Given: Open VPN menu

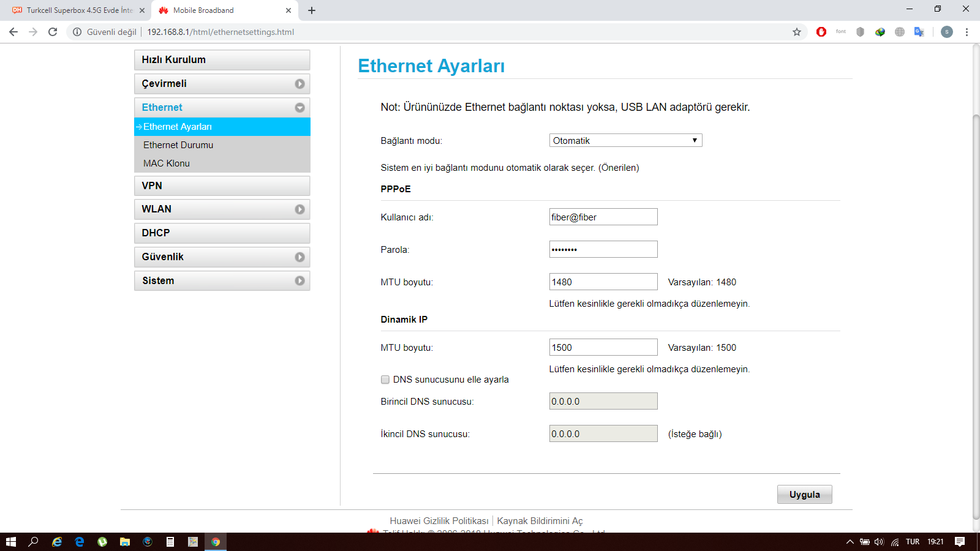Looking at the screenshot, I should point(222,186).
